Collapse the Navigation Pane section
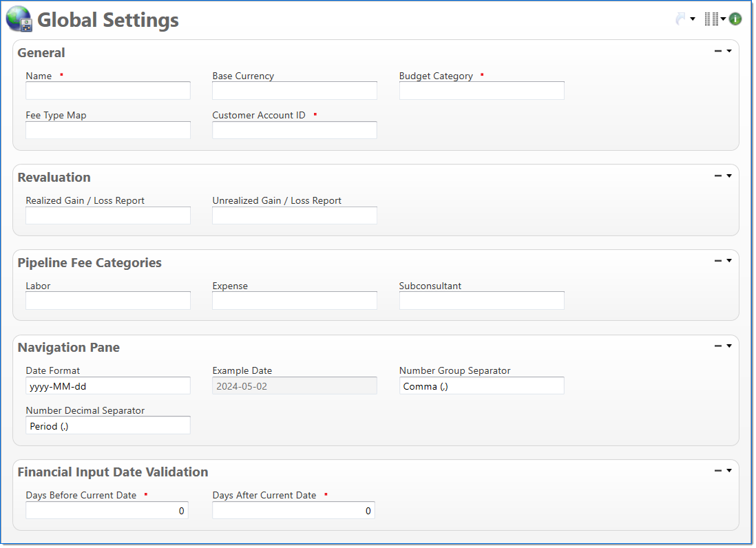 718,346
